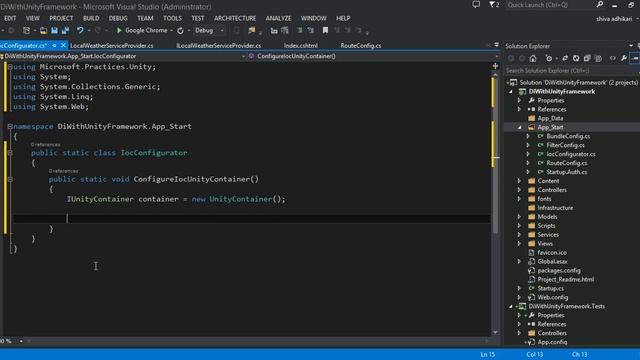The image size is (640, 360).
Task: Open the open-documents tab overflow dropdown
Action: 497,45
